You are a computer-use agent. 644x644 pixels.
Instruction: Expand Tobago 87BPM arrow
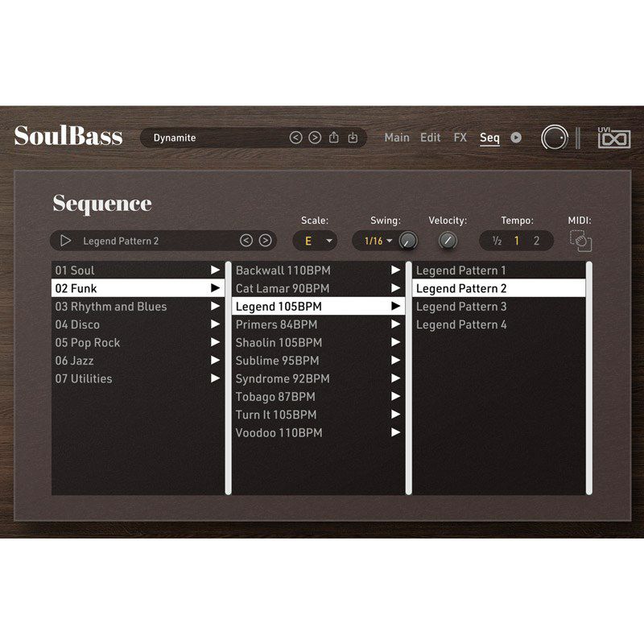coord(395,396)
